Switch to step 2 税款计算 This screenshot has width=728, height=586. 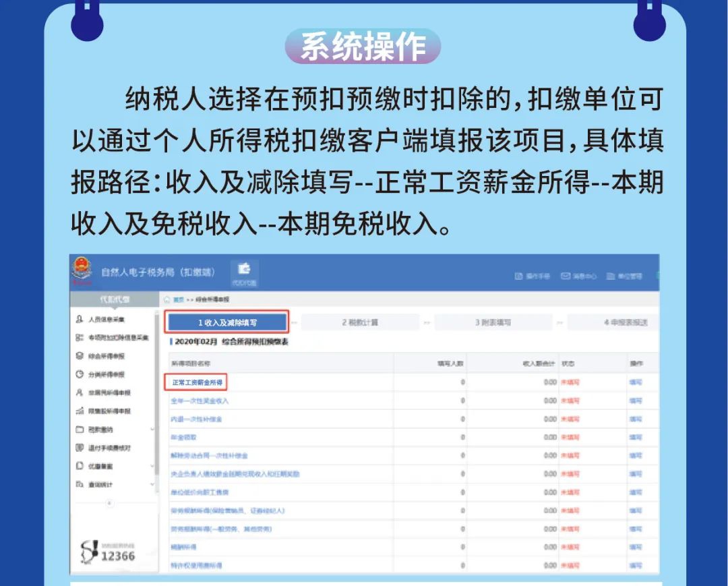tap(360, 322)
